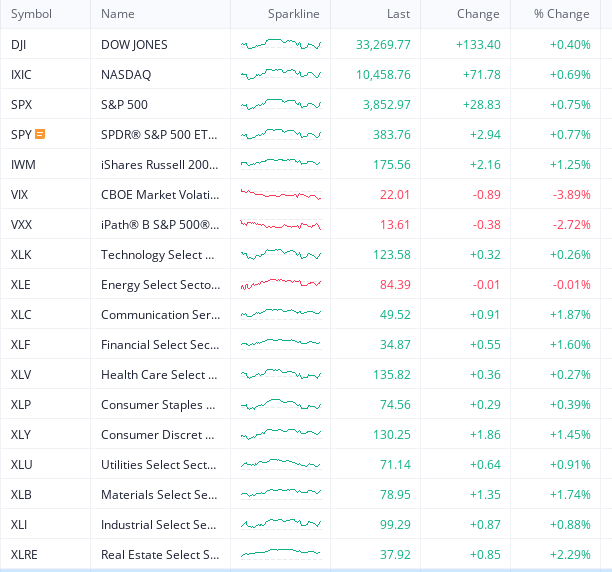Click the Health Care Select name
Viewport: 612px width, 572px height.
point(159,375)
